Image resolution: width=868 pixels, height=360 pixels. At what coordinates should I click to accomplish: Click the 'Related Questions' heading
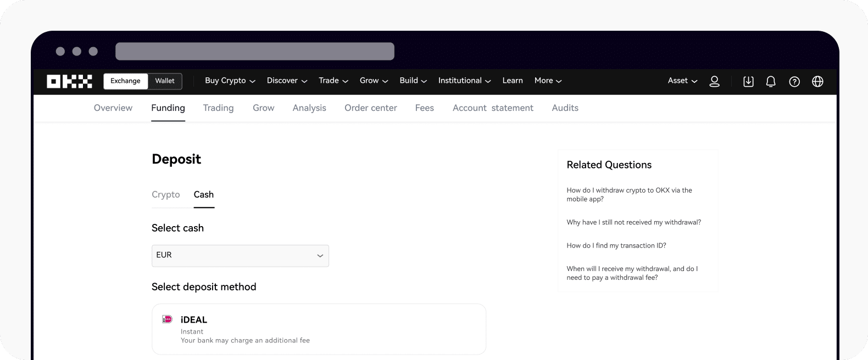point(609,165)
